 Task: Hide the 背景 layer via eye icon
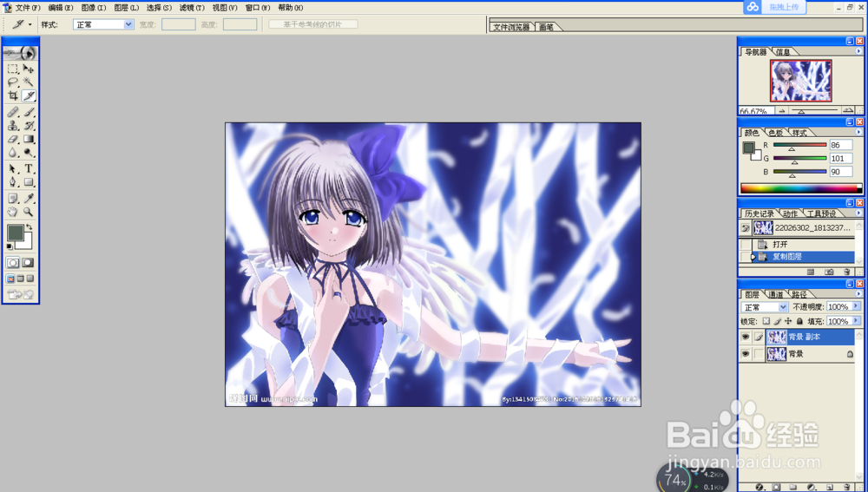tap(746, 354)
